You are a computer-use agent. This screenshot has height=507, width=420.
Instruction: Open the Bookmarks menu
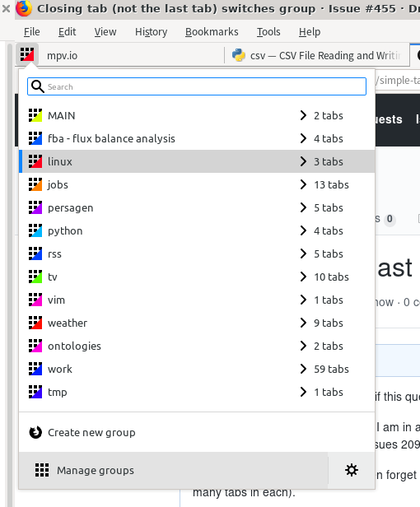pos(212,31)
